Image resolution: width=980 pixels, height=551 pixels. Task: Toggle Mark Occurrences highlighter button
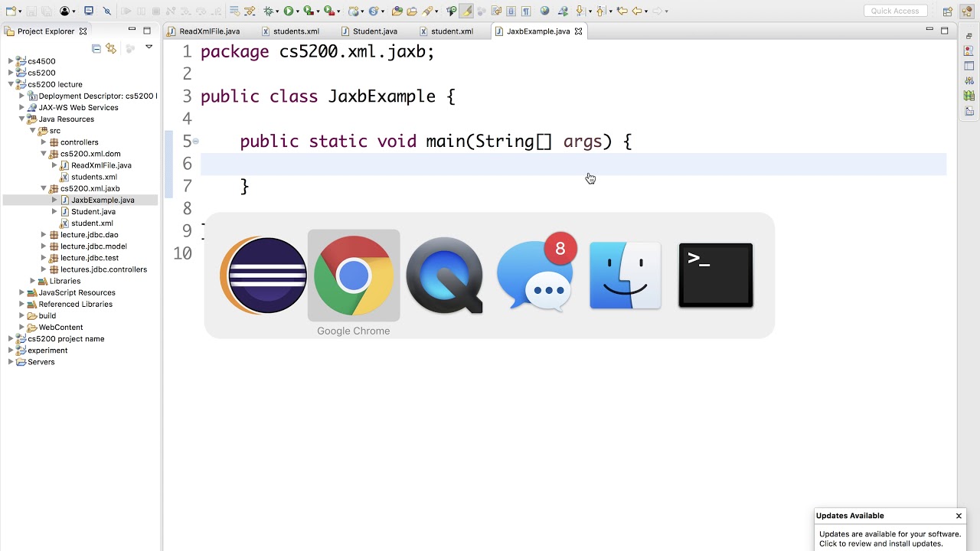click(x=465, y=11)
